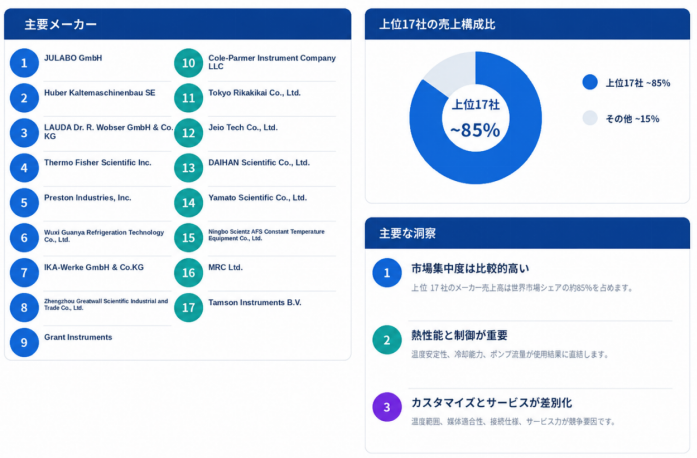Click teal badge 17 beside Tamson Instruments
The width and height of the screenshot is (697, 458).
coord(188,308)
